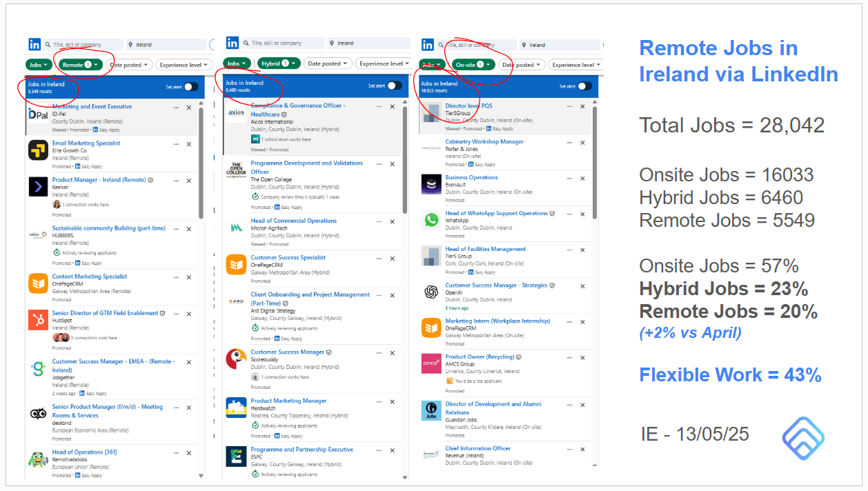Toggle Set alert in the Remote jobs panel
This screenshot has height=491, width=868.
(191, 87)
